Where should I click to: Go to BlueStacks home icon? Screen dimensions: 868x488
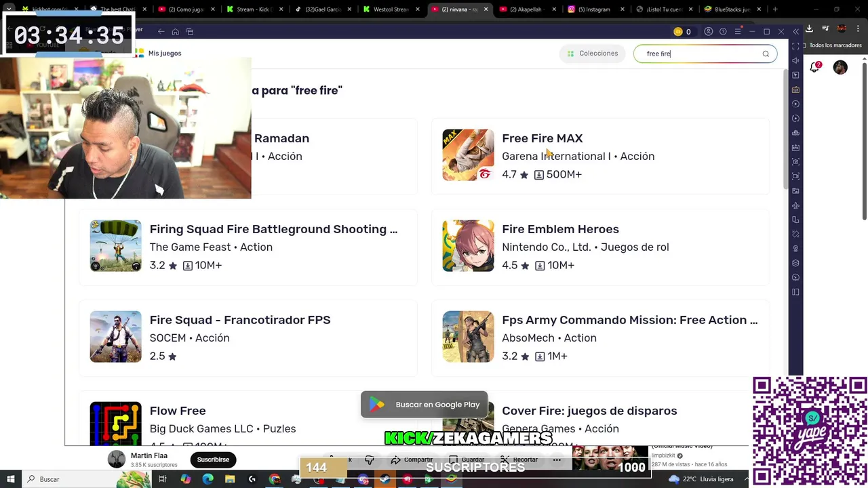point(175,32)
